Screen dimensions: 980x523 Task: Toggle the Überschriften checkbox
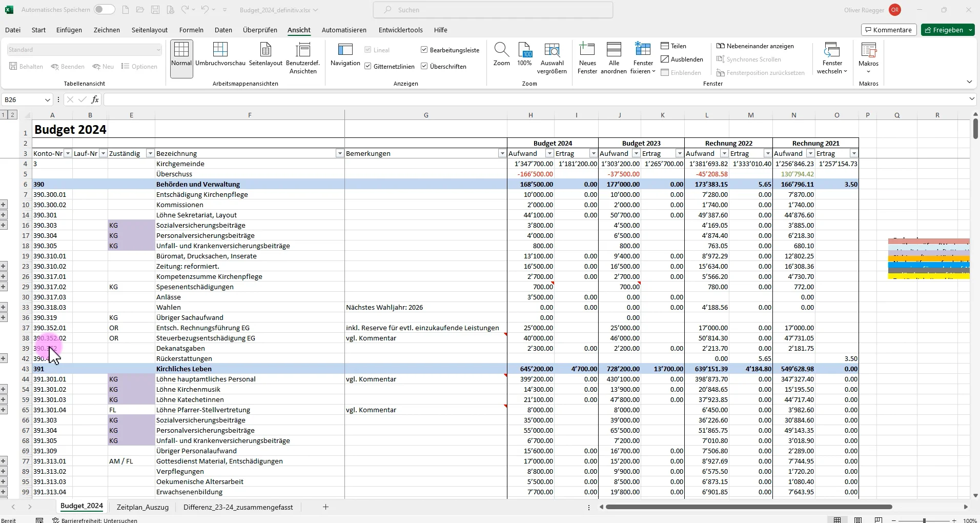(424, 66)
